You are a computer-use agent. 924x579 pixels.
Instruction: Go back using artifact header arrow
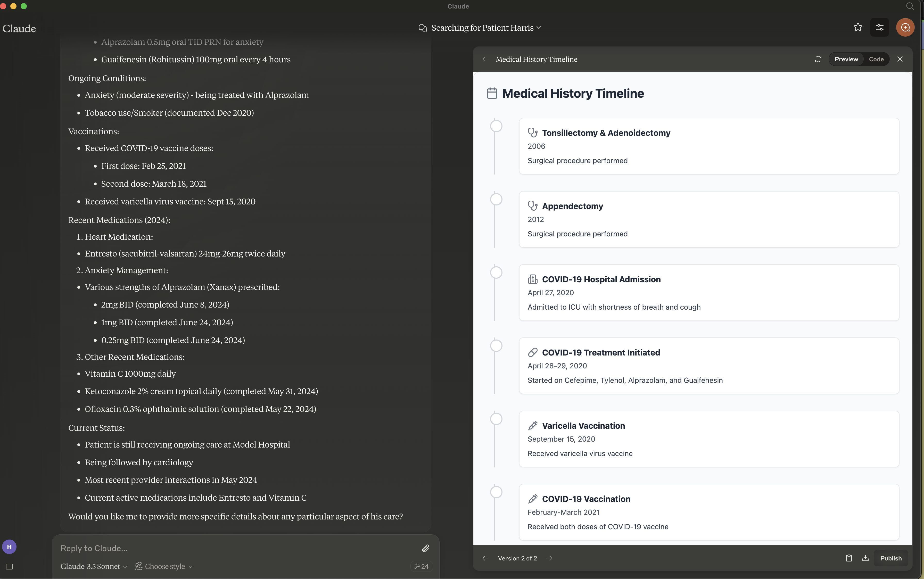(x=485, y=59)
